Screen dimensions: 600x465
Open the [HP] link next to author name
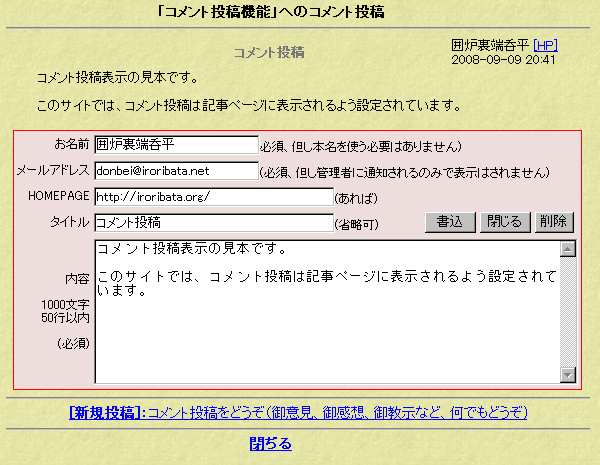(546, 46)
